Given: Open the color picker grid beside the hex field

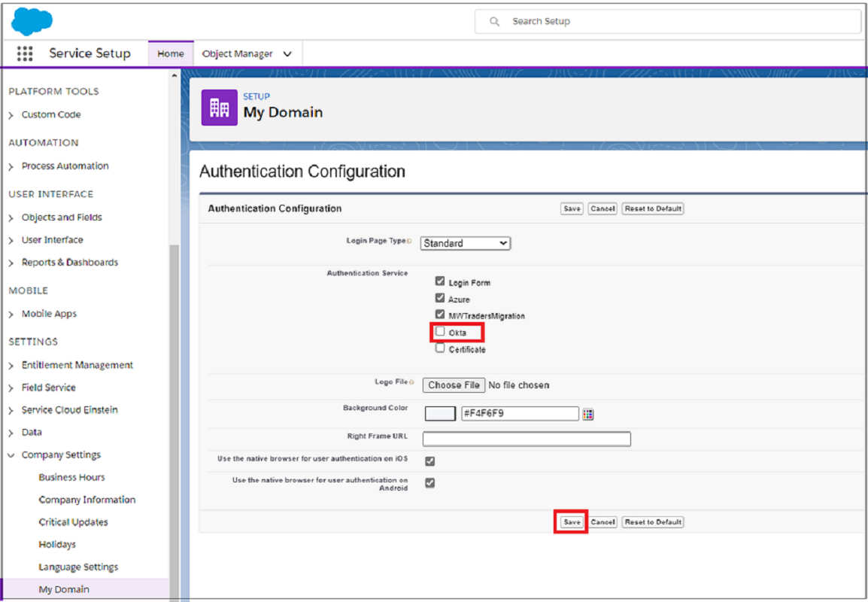Looking at the screenshot, I should click(587, 413).
